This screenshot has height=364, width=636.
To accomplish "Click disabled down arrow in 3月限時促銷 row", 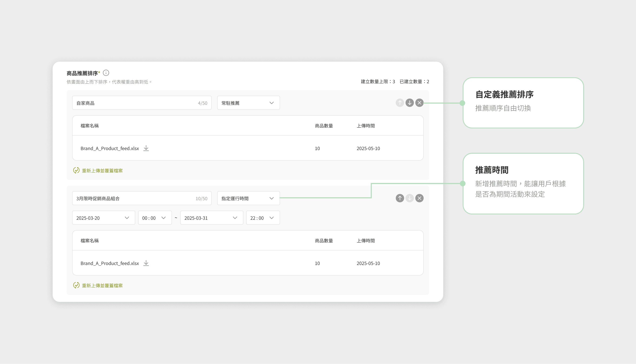I will tap(410, 198).
